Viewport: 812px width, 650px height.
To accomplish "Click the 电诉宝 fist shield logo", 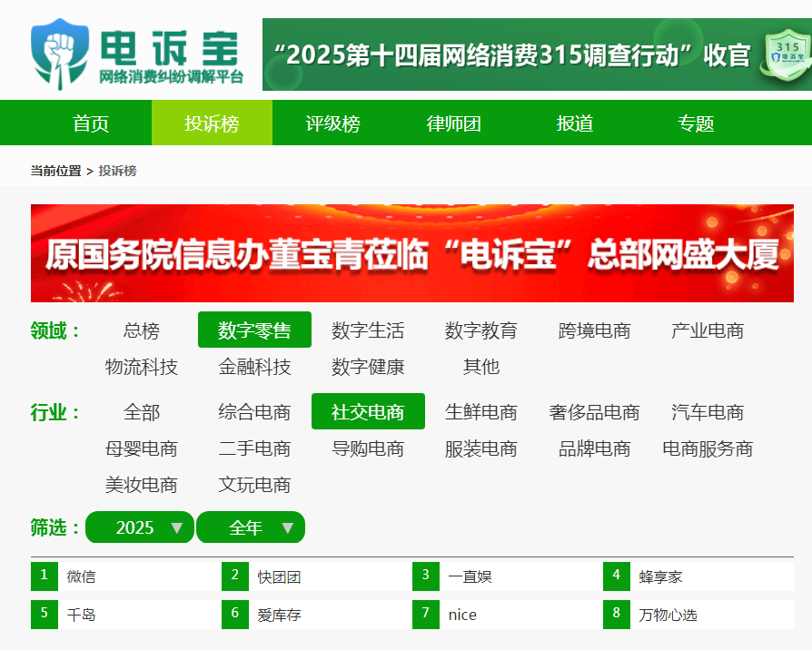I will 61,52.
